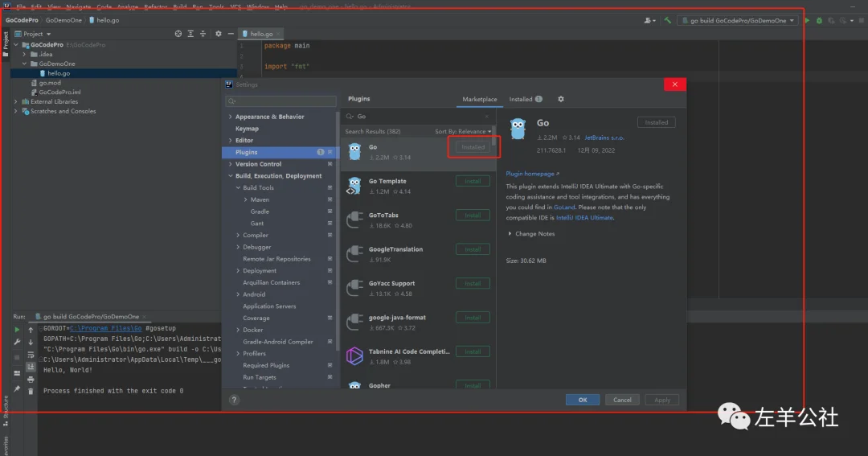Open Project panel gear options
The image size is (868, 456).
click(218, 34)
